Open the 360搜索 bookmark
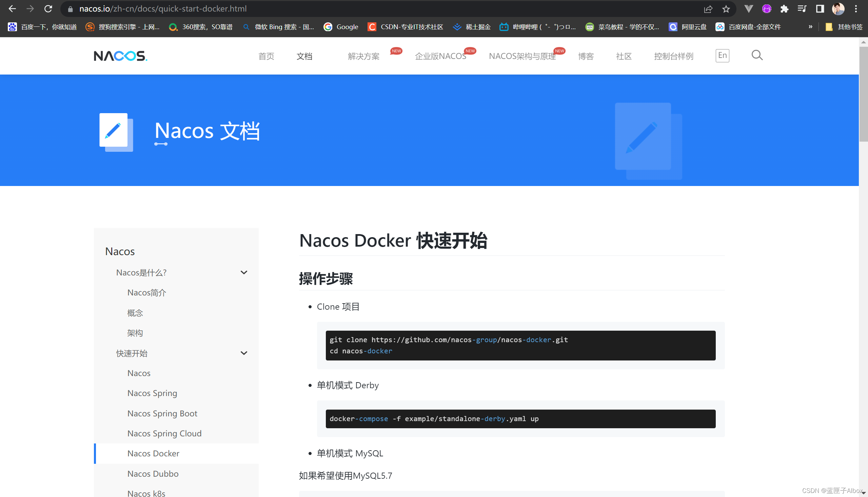This screenshot has width=868, height=497. pos(201,27)
